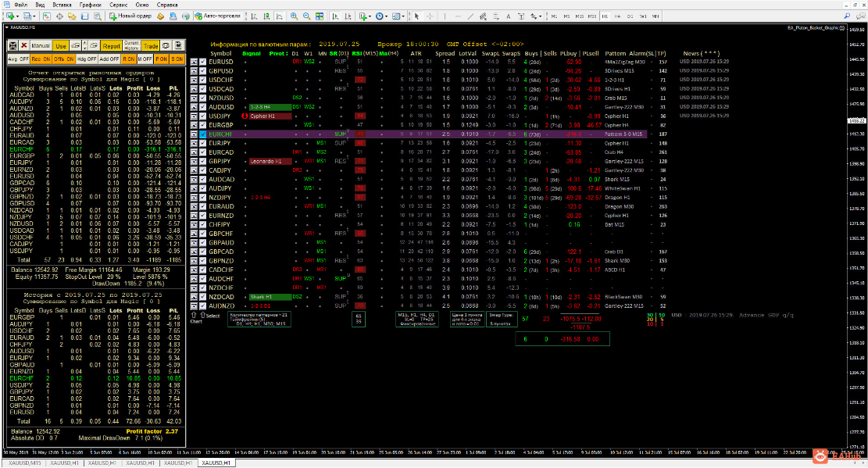The image size is (868, 468).
Task: Toggle Add OFF switch
Action: click(109, 59)
